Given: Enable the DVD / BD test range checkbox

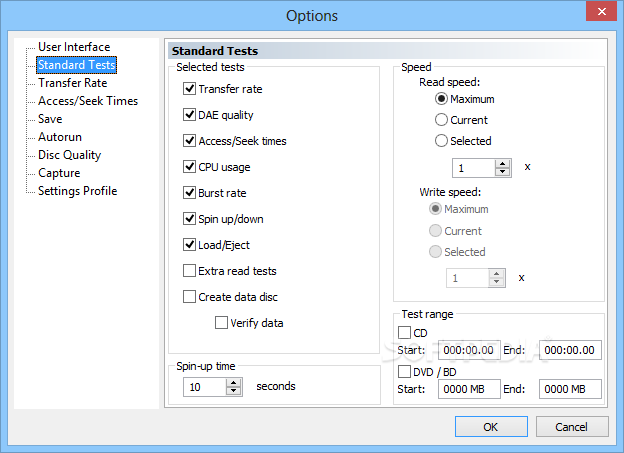Looking at the screenshot, I should tap(404, 371).
